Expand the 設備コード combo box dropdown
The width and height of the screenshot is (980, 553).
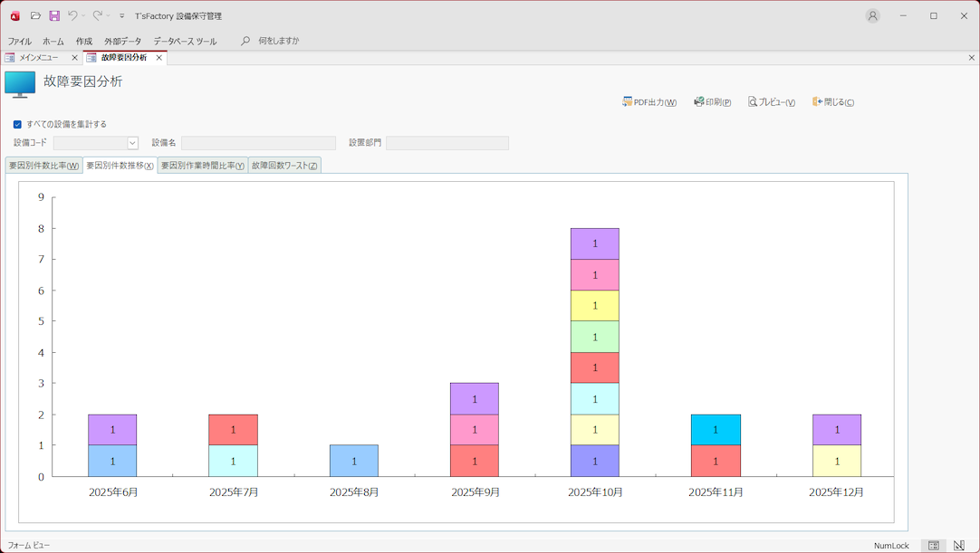pos(132,143)
